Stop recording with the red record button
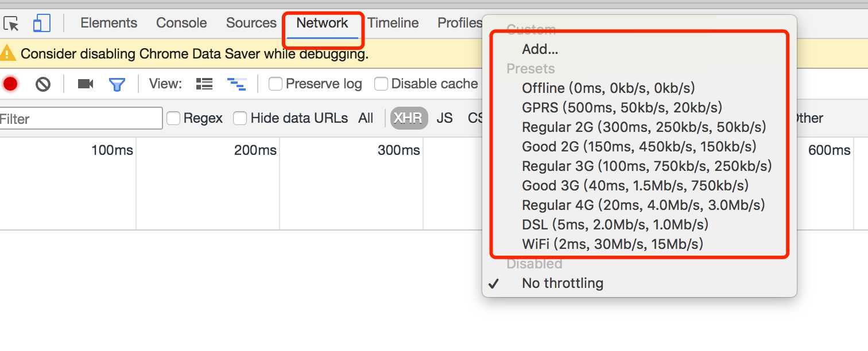 click(10, 84)
